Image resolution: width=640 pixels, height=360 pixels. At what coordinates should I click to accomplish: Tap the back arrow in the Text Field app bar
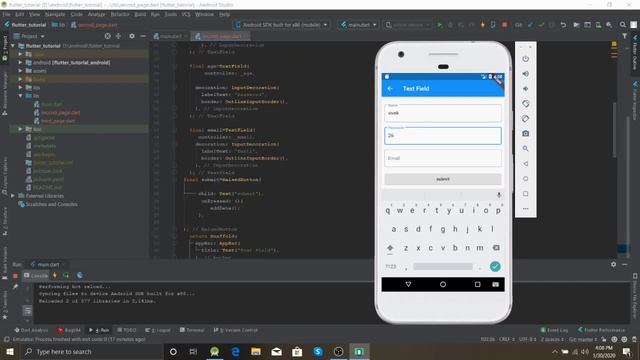coord(390,89)
